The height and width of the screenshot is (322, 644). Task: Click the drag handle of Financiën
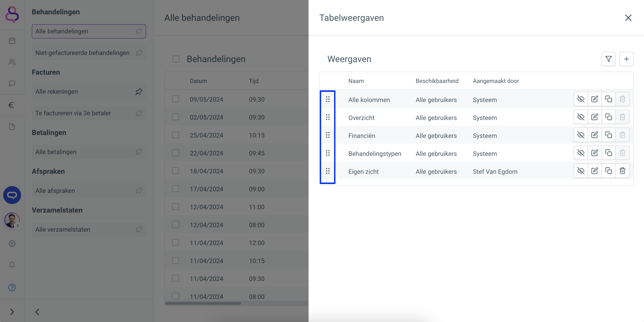pyautogui.click(x=328, y=135)
